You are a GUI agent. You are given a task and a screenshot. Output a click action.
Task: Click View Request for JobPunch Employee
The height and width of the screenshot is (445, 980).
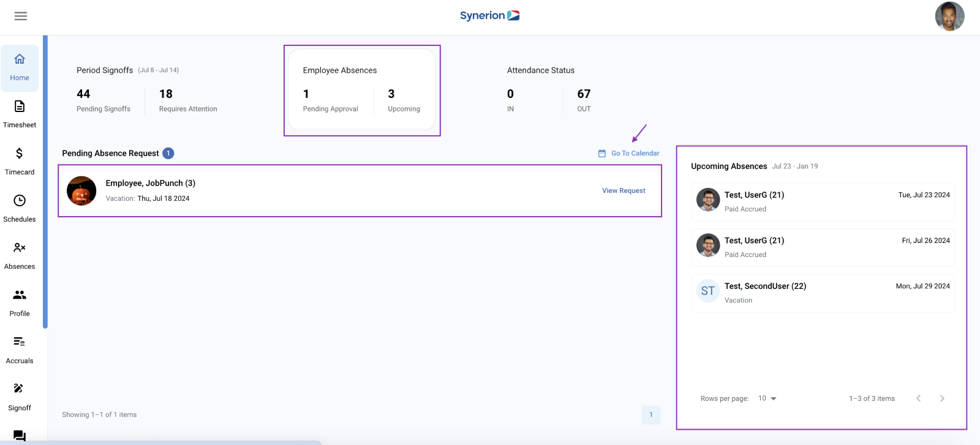coord(624,191)
